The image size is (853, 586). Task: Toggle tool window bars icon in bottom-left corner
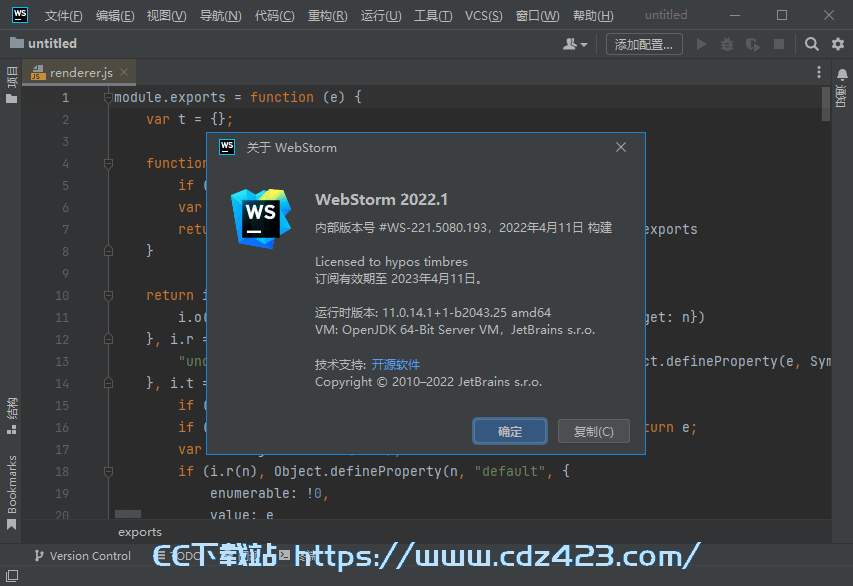(12, 576)
